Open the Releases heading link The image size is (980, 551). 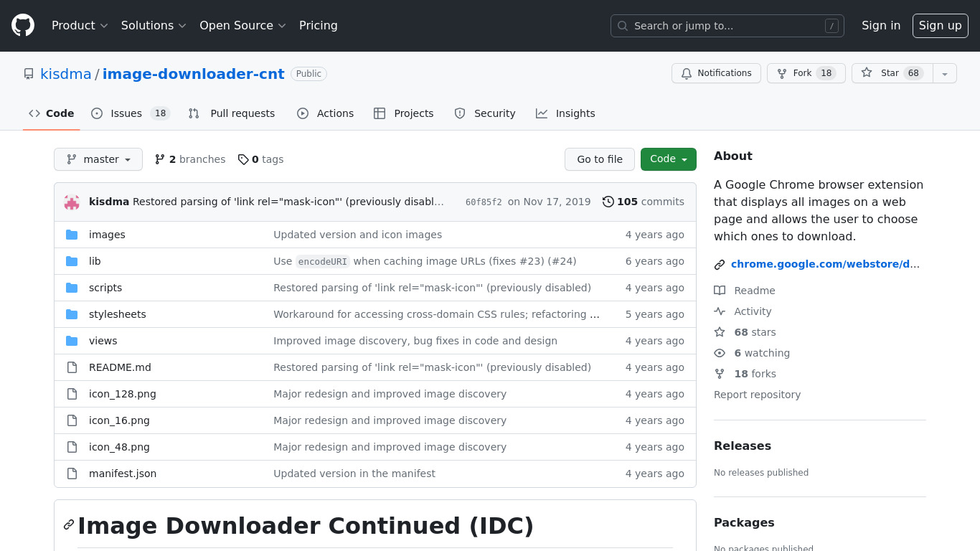coord(743,446)
